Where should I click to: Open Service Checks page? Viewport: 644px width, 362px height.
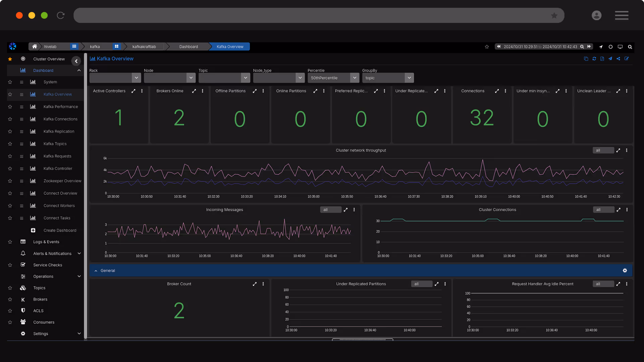[48, 265]
